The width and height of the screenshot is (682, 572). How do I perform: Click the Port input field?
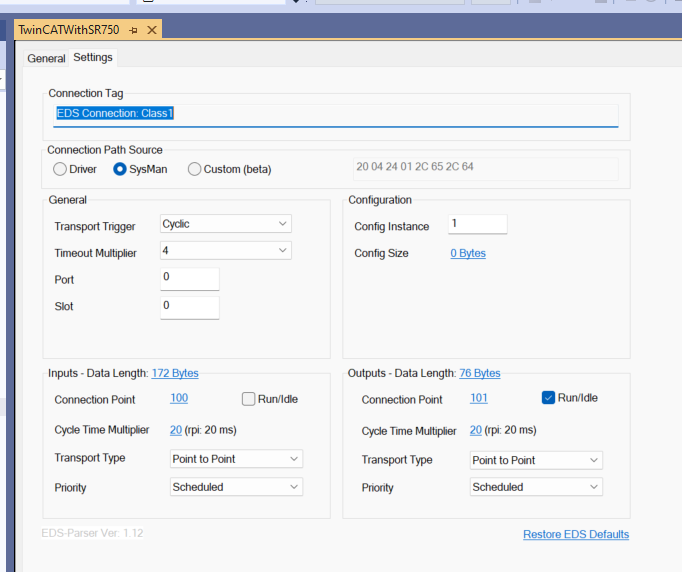190,279
